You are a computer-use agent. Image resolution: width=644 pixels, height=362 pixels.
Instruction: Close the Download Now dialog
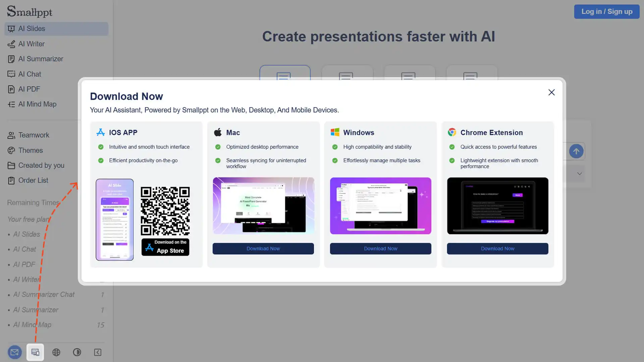pyautogui.click(x=551, y=93)
